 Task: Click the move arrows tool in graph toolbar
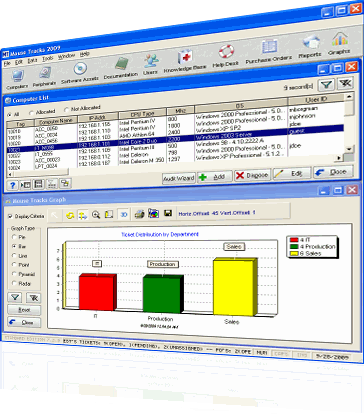point(82,216)
